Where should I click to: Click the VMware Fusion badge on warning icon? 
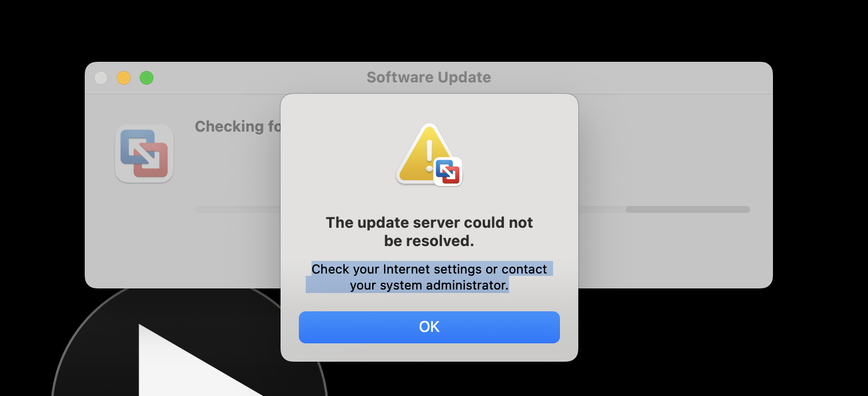448,172
